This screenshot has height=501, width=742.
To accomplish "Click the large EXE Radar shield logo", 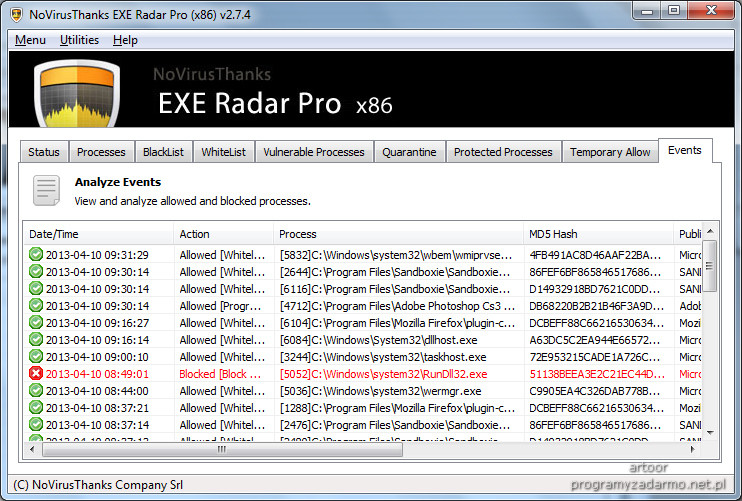I will click(77, 93).
